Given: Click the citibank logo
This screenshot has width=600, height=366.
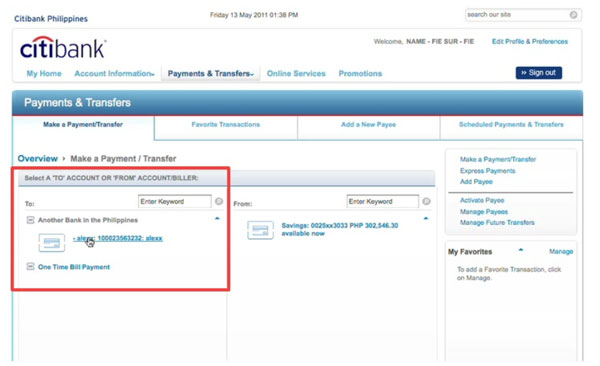Looking at the screenshot, I should click(x=63, y=48).
